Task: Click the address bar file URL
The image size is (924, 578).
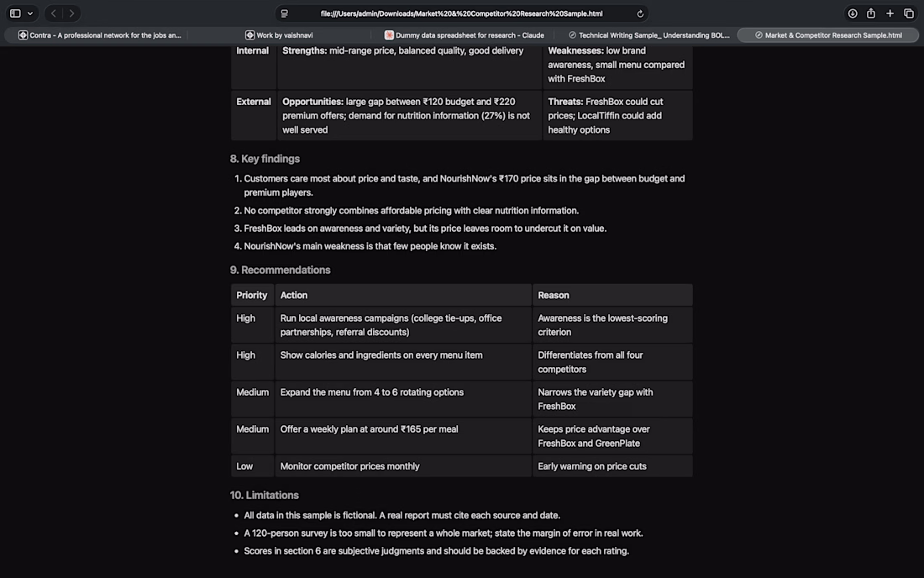Action: click(x=461, y=13)
